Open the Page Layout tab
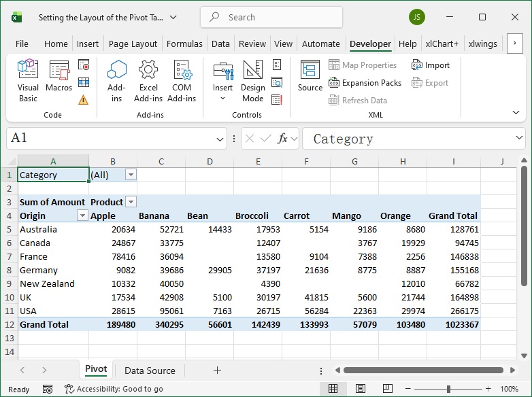532x397 pixels. click(133, 44)
